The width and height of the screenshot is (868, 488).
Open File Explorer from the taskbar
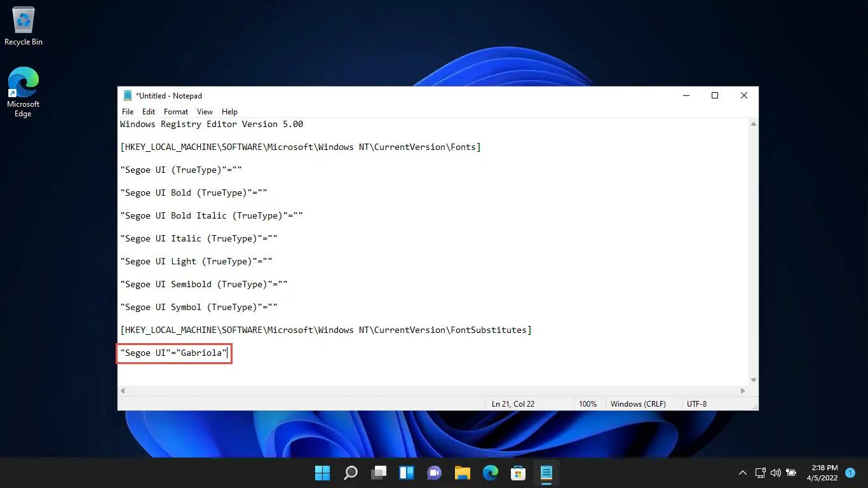[x=463, y=473]
